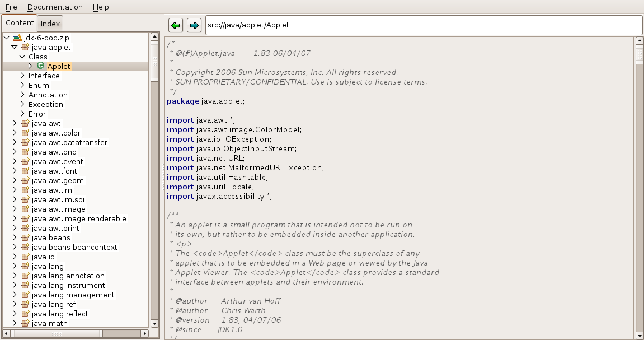Select the java.math tree label
The width and height of the screenshot is (644, 340).
pos(50,323)
